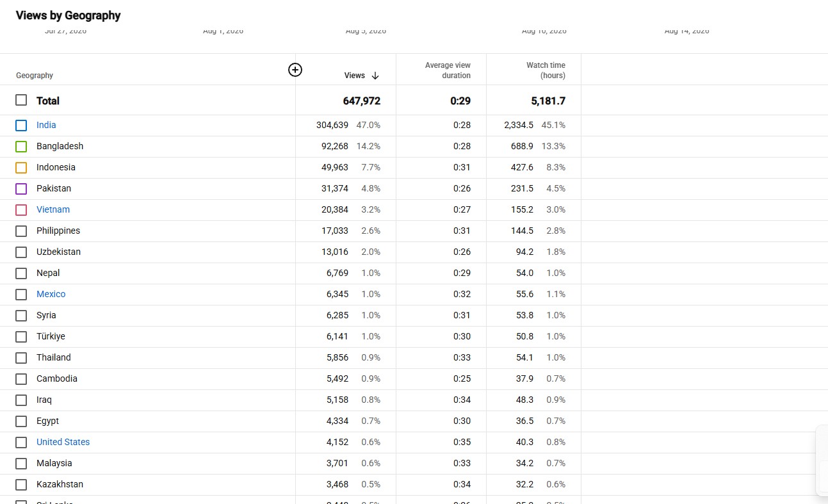The height and width of the screenshot is (504, 828).
Task: Click the Aug 5 chart date label
Action: tap(366, 31)
